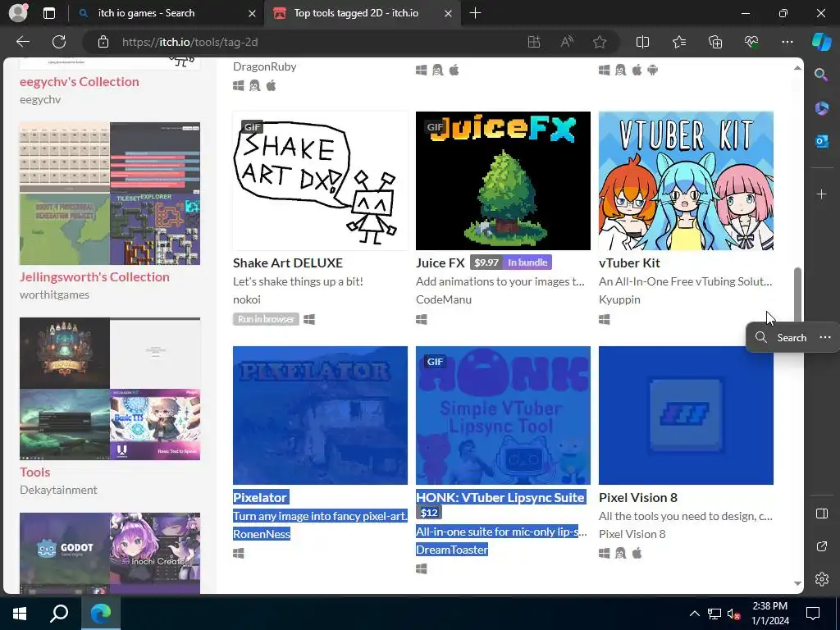840x630 pixels.
Task: Open Windows taskbar search
Action: pos(59,614)
